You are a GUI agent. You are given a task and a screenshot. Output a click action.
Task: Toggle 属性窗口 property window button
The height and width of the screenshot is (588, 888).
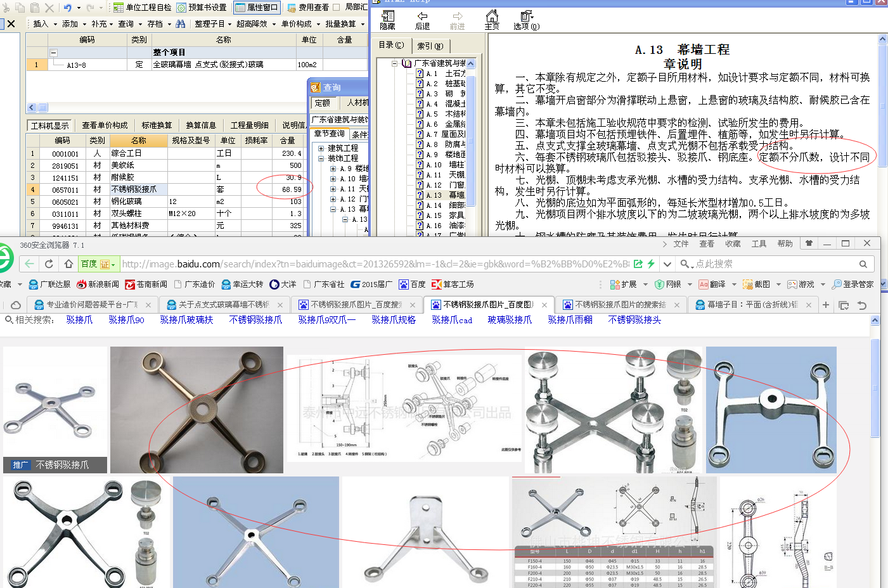pos(257,8)
